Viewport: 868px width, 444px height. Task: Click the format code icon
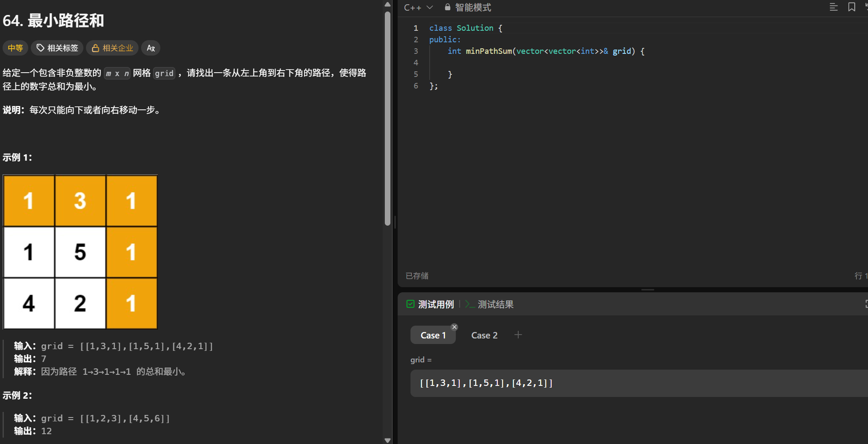pyautogui.click(x=833, y=7)
